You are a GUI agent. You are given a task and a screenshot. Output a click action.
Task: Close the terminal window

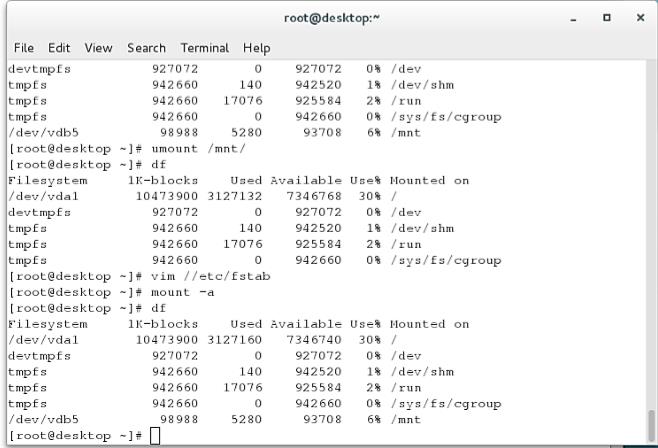click(x=640, y=18)
